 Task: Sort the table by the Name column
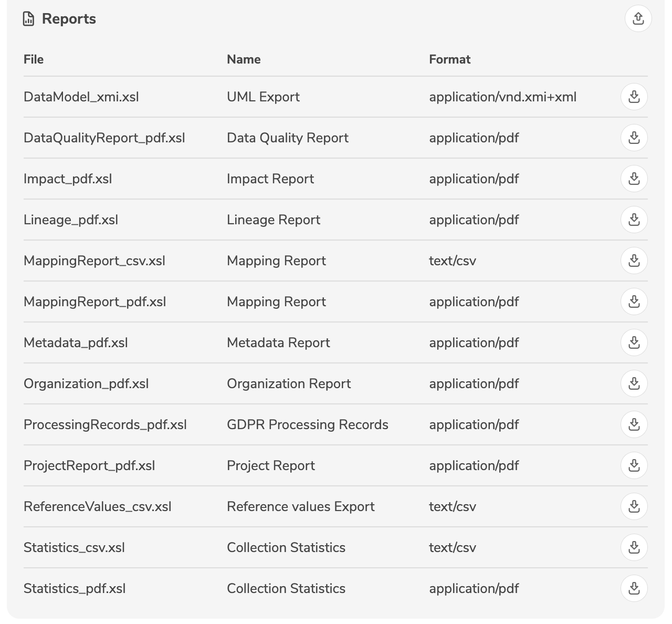click(244, 59)
